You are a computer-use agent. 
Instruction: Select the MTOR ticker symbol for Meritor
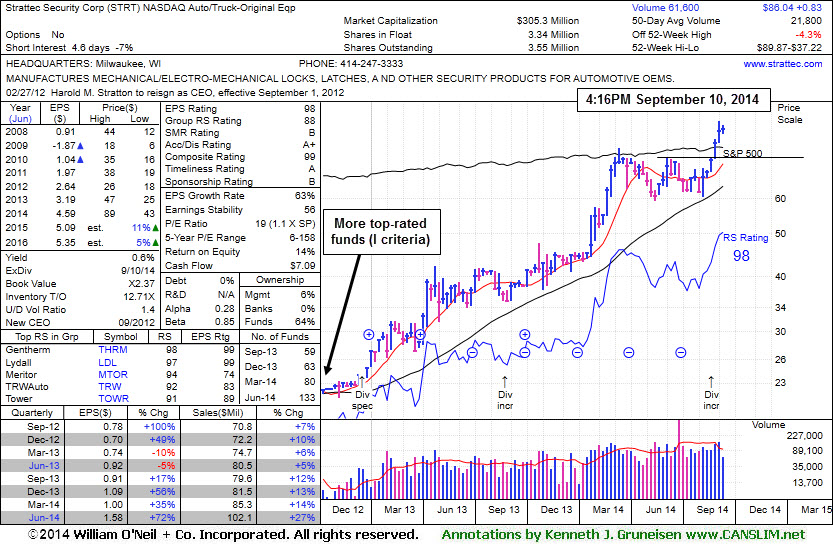113,375
